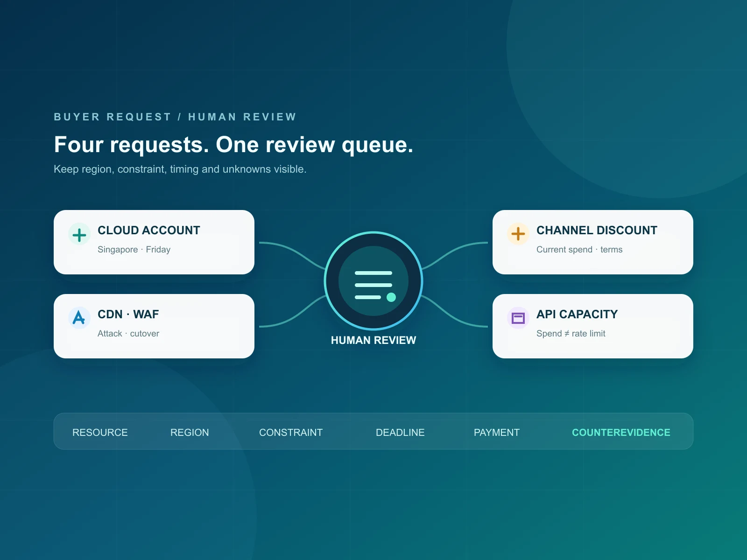The width and height of the screenshot is (747, 560).
Task: Open the CHANNEL DISCOUNT card
Action: point(593,242)
